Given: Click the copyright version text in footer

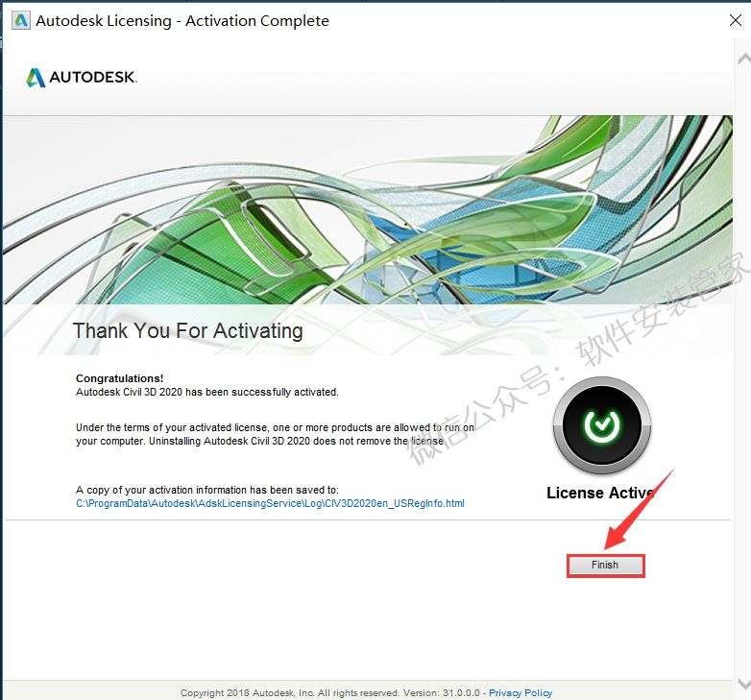Looking at the screenshot, I should point(330,693).
